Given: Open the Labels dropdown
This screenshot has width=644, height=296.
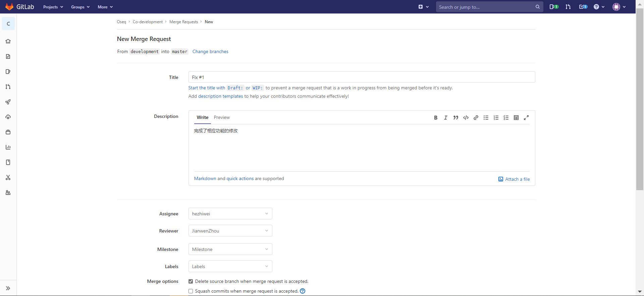Looking at the screenshot, I should point(230,266).
